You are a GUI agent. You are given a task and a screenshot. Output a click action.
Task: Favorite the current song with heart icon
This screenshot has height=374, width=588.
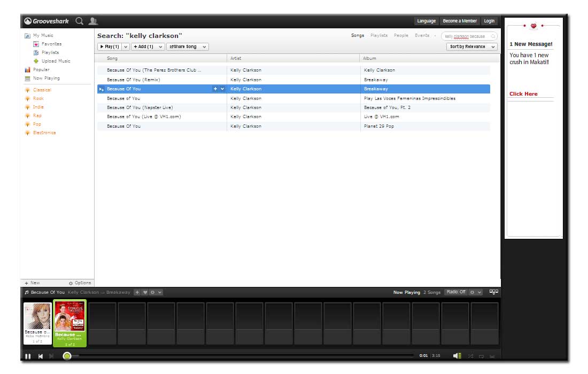tap(145, 292)
